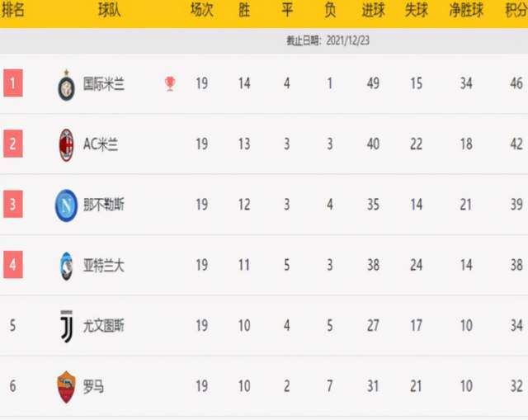This screenshot has width=528, height=420.
Task: Click the Atalanta team crest
Action: click(x=66, y=266)
